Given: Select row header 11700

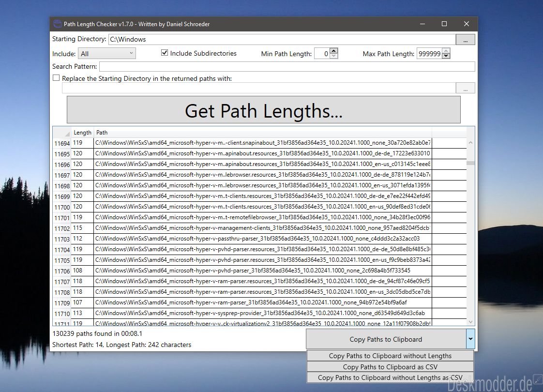Looking at the screenshot, I should click(x=62, y=207).
